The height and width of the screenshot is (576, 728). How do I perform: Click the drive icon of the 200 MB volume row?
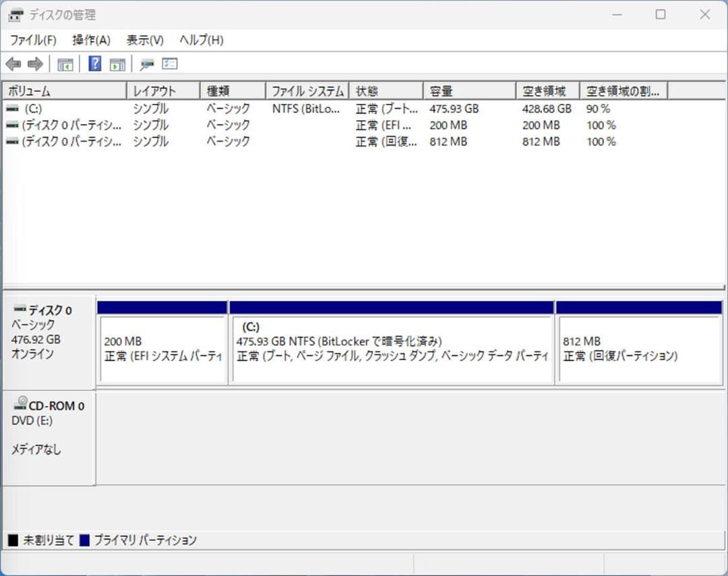tap(13, 125)
